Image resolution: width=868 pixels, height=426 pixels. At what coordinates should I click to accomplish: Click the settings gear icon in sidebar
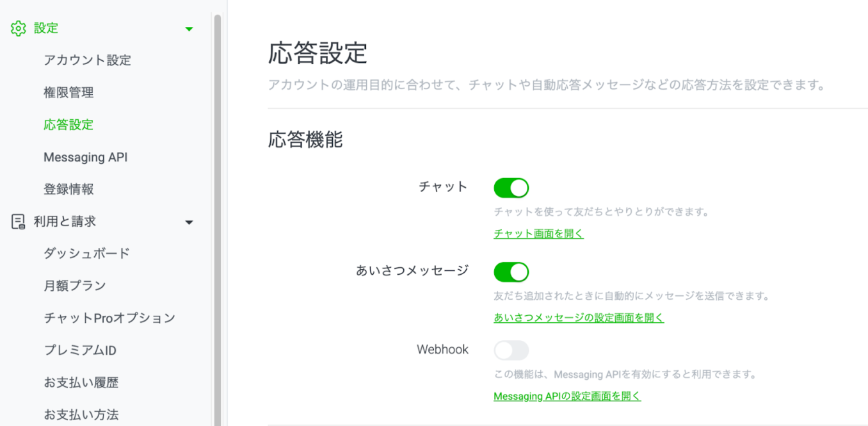click(19, 28)
